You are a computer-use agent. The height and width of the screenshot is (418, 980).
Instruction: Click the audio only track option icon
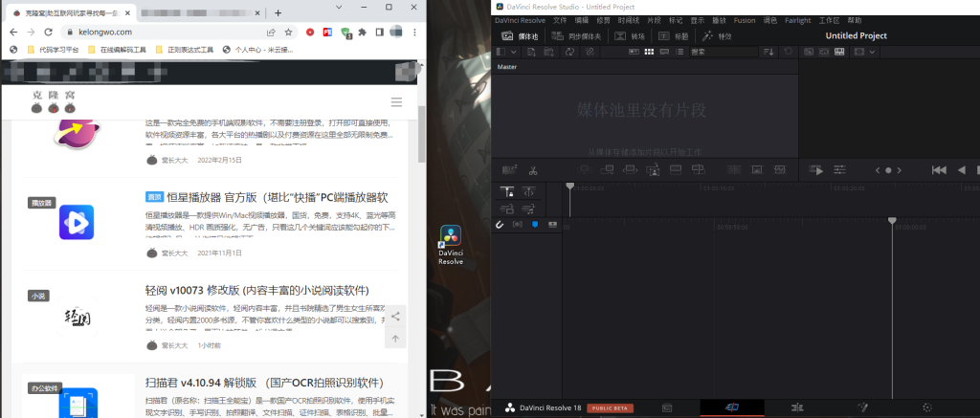pos(528,209)
